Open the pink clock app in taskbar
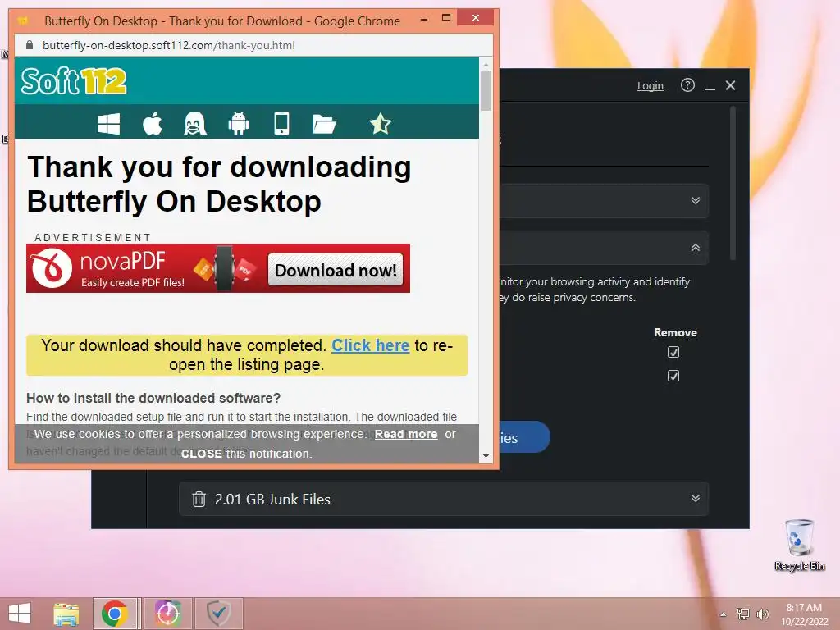This screenshot has height=630, width=840. (x=167, y=614)
